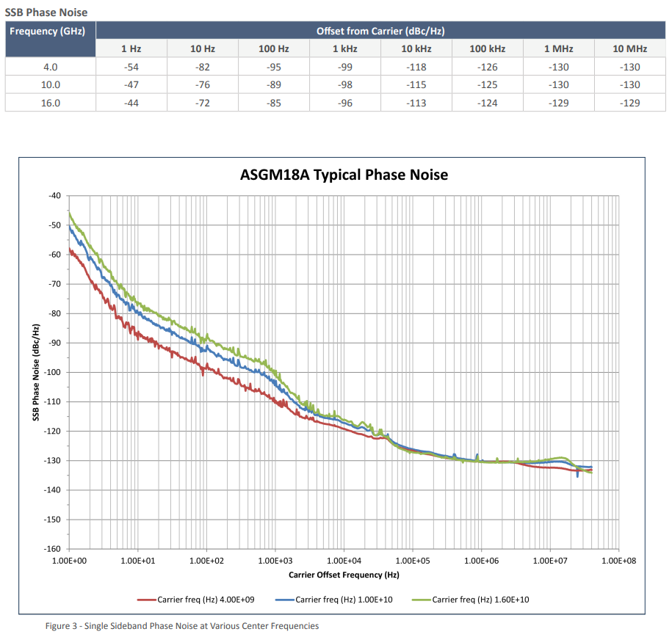Screen dimensions: 672x637
Task: Click the 1 MHz value in the 16.0 row
Action: (559, 103)
